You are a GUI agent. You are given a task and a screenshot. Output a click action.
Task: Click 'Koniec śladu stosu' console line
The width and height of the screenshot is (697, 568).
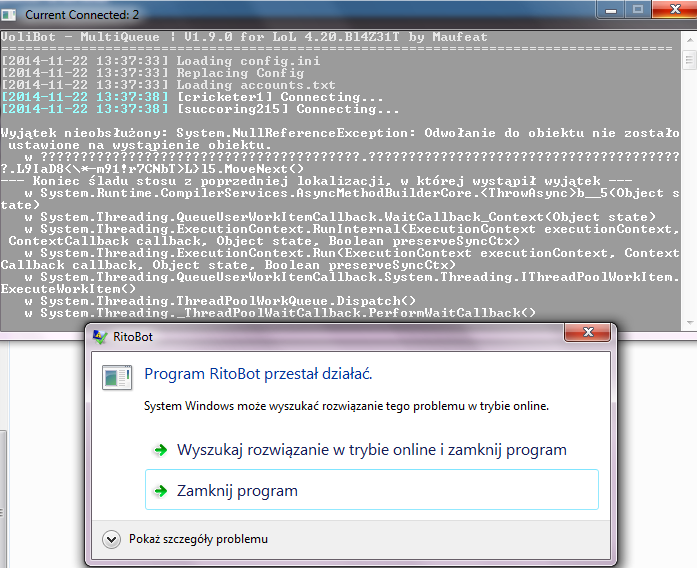tap(316, 181)
